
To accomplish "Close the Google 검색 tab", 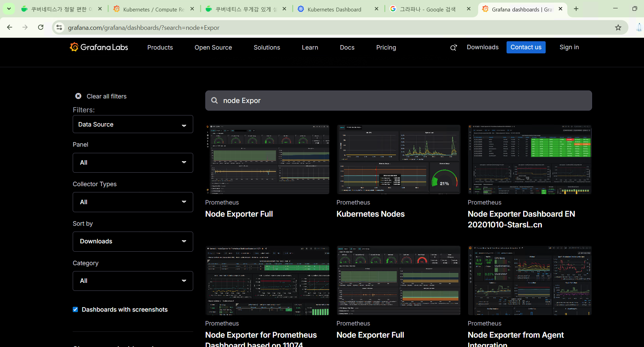I will click(x=468, y=9).
